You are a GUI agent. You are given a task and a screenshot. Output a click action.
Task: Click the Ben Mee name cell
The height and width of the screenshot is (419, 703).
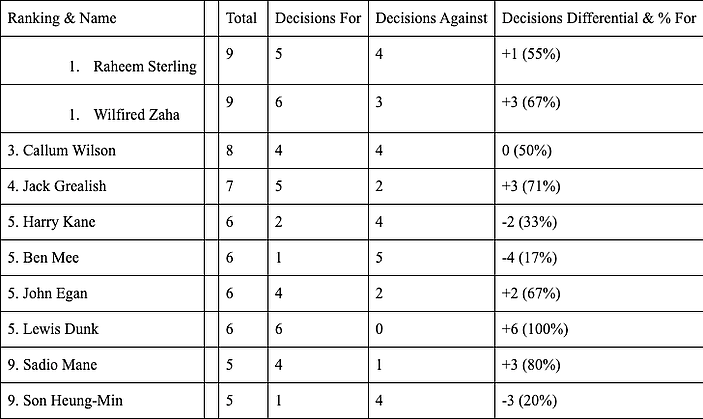(102, 258)
